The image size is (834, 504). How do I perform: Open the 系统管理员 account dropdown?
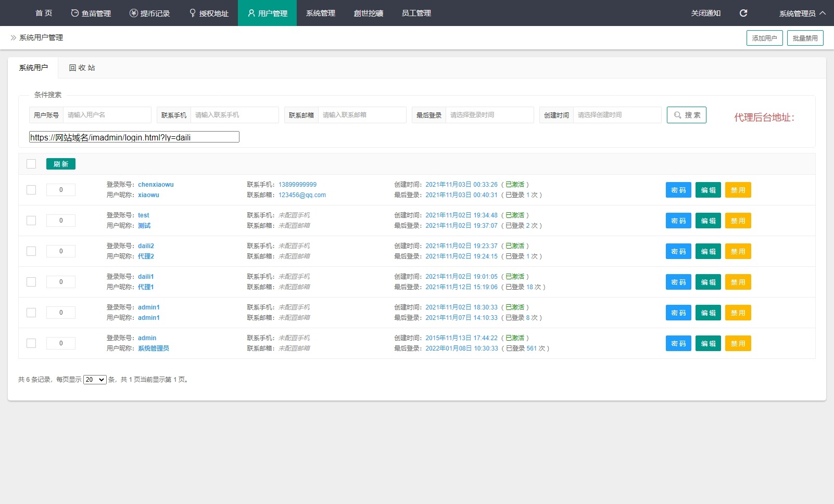point(802,13)
